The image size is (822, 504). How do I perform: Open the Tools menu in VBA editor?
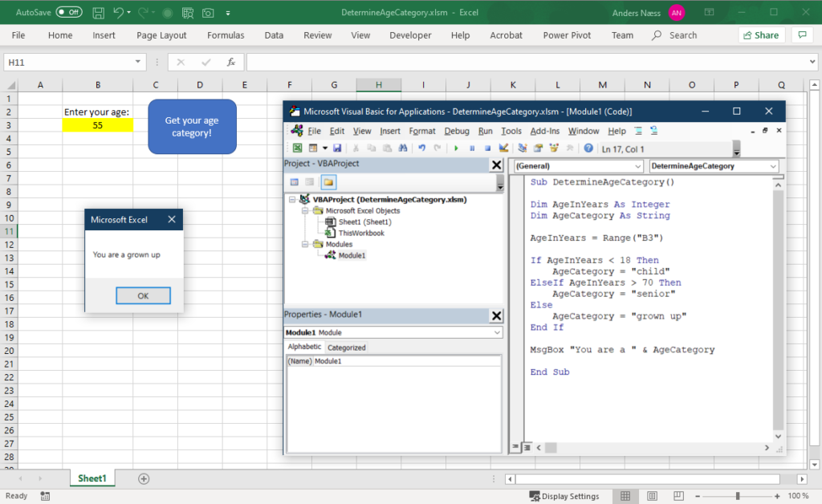pos(511,131)
